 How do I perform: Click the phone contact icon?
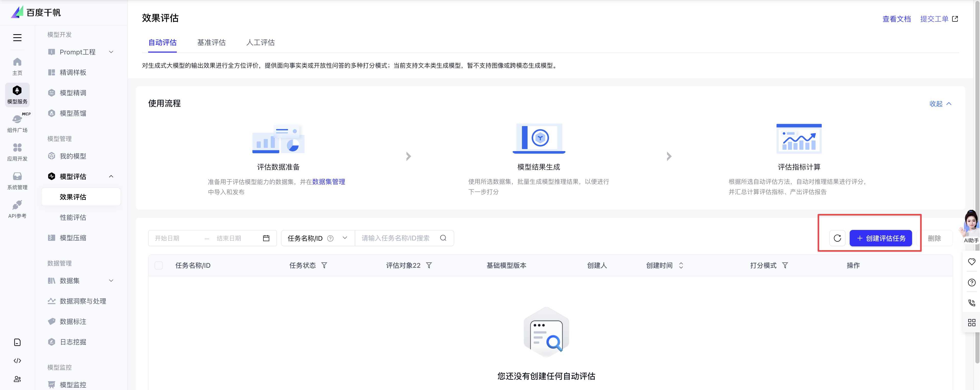click(x=971, y=302)
